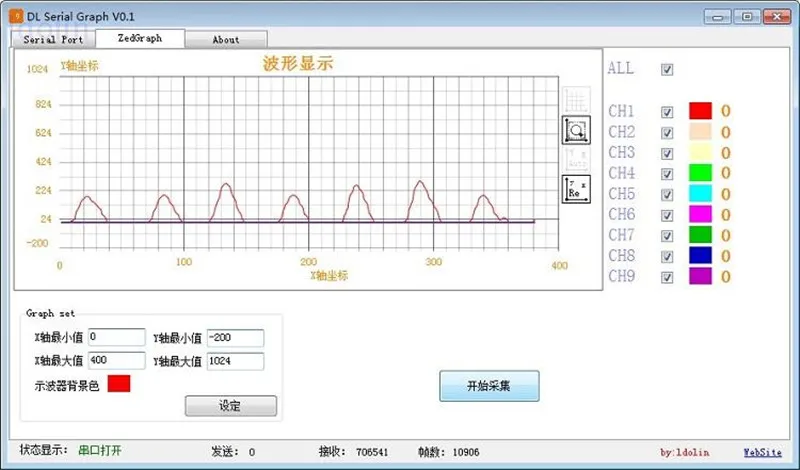The width and height of the screenshot is (800, 470).
Task: Disable the CH5 channel checkbox
Action: click(x=667, y=194)
